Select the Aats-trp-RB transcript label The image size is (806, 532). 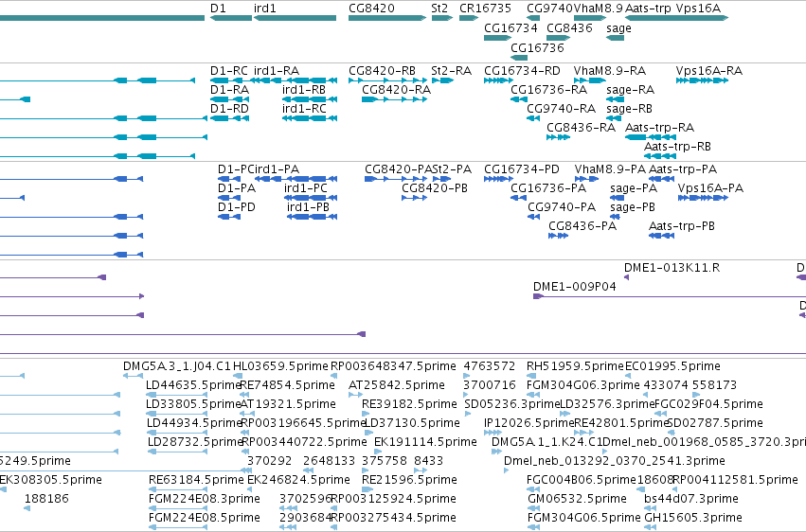pos(677,147)
